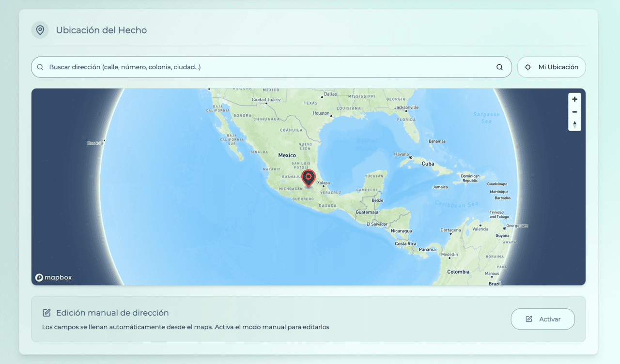Click the Mapbox logo
Image resolution: width=620 pixels, height=364 pixels.
click(x=53, y=277)
